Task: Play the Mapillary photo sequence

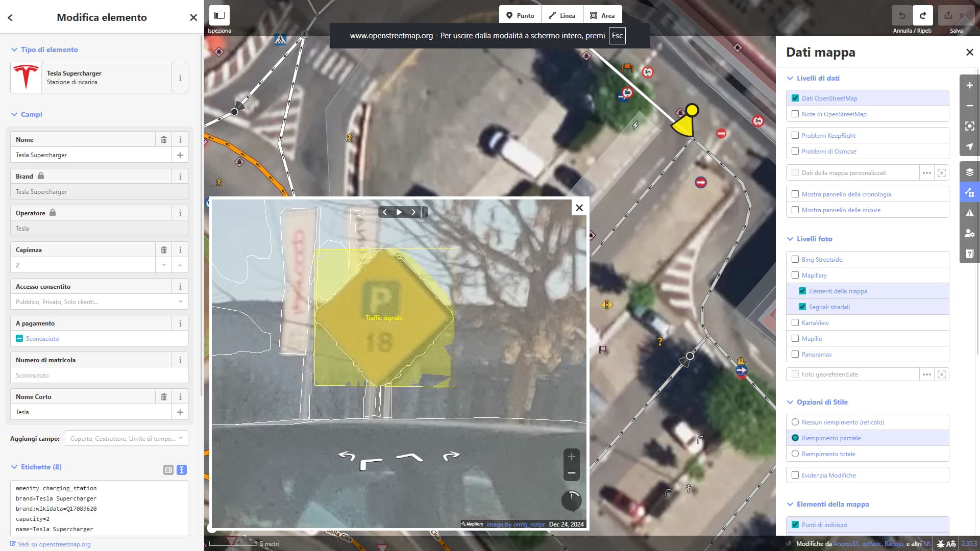Action: coord(399,212)
